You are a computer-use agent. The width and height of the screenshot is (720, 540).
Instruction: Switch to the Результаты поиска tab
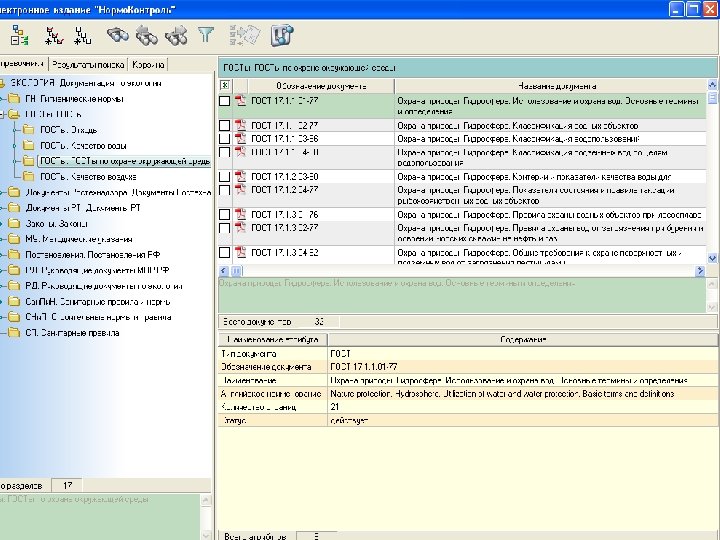tap(89, 63)
